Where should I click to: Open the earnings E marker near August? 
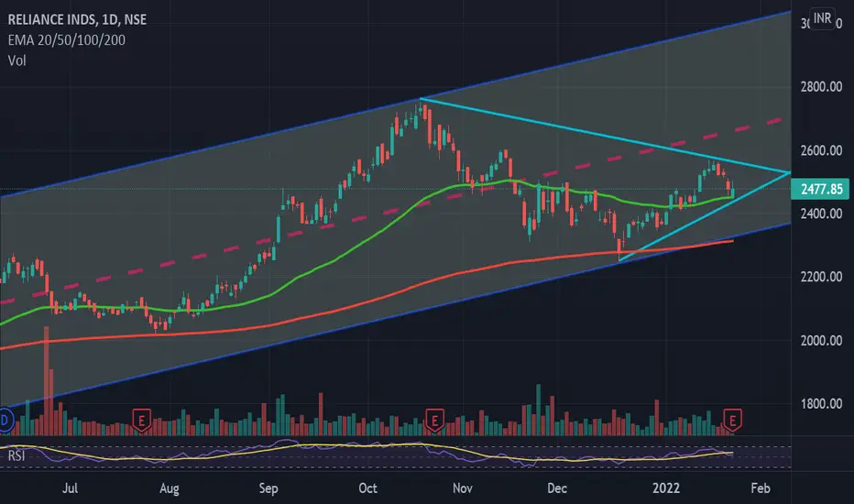[142, 421]
